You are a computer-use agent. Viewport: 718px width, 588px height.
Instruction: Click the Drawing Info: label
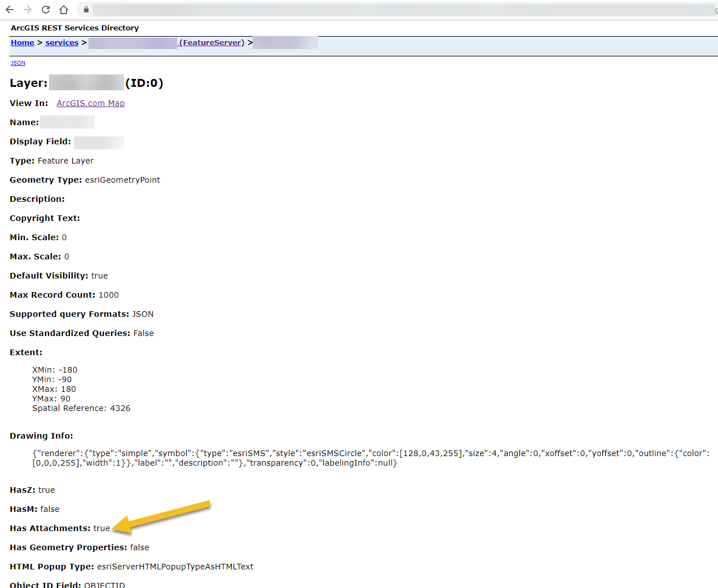(41, 436)
